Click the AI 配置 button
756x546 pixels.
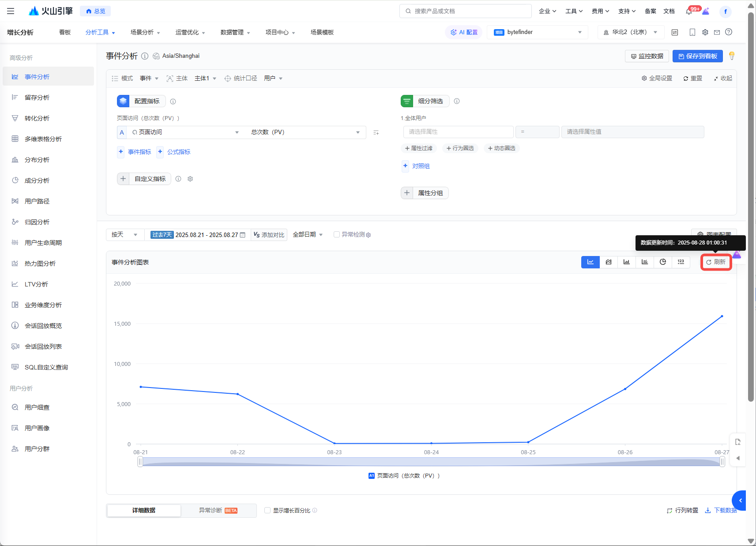pos(464,32)
